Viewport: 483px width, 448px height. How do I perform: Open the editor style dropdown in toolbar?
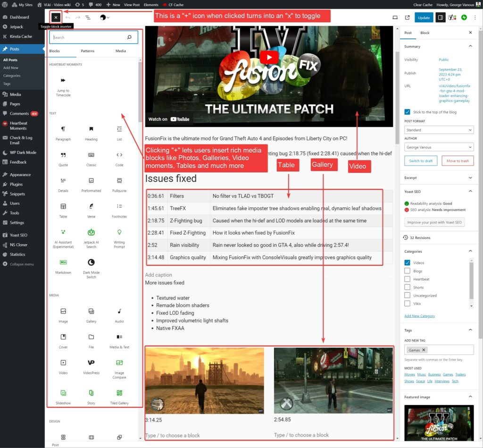[105, 17]
